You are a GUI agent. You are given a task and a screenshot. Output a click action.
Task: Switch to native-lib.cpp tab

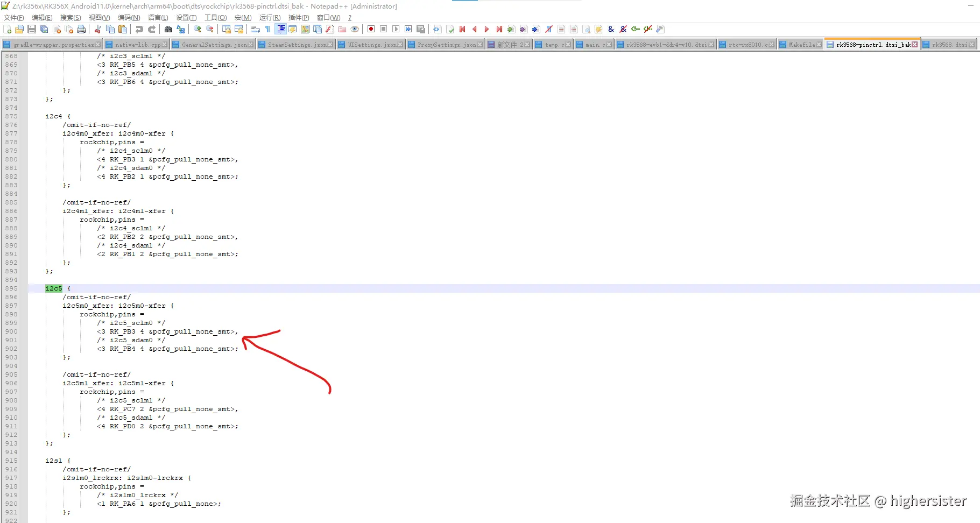136,45
